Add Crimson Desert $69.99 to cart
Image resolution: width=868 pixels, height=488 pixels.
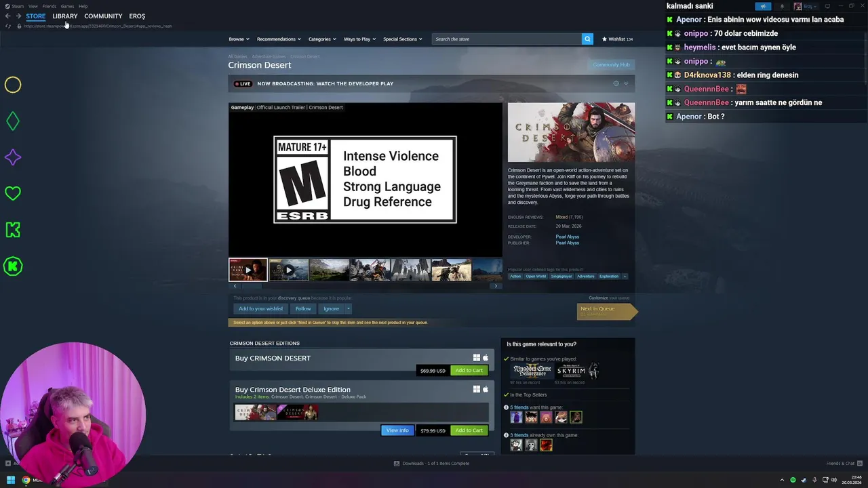click(469, 371)
